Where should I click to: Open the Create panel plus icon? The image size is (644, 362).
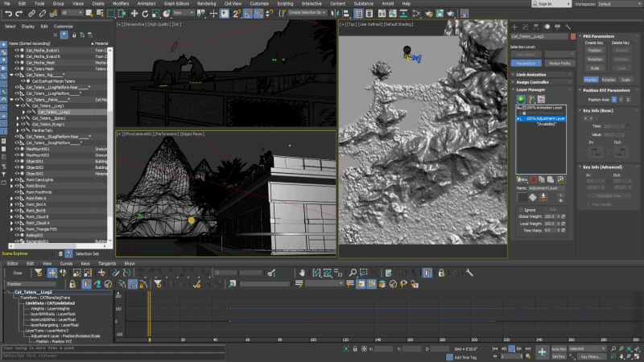point(516,26)
